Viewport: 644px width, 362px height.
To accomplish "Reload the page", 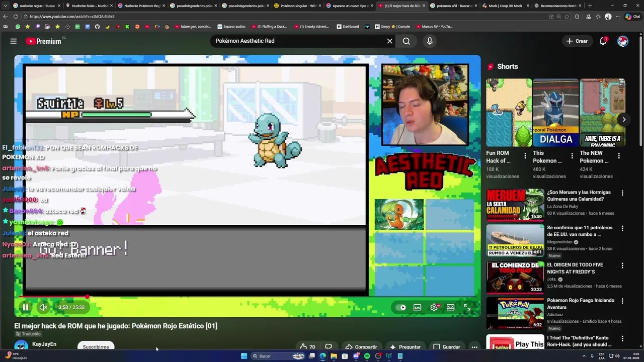I will coord(16,17).
